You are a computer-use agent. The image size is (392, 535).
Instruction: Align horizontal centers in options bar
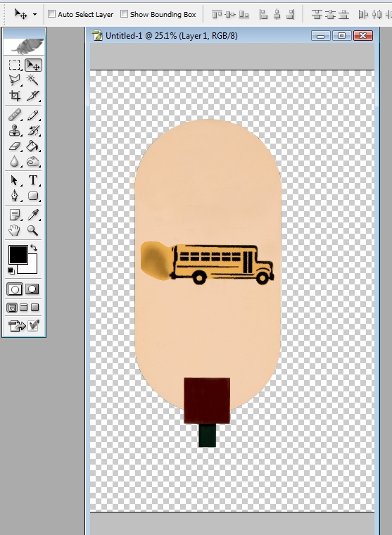[x=277, y=14]
